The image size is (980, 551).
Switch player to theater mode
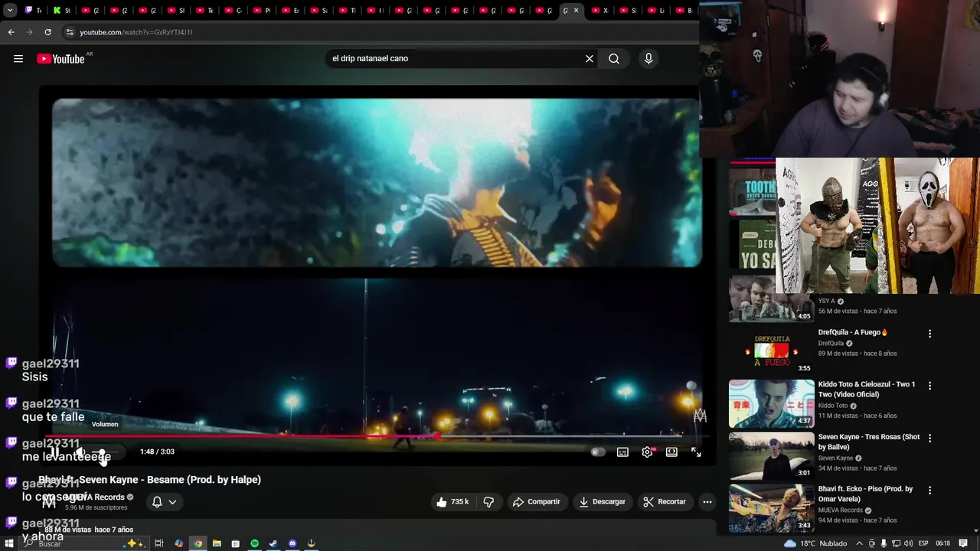671,452
